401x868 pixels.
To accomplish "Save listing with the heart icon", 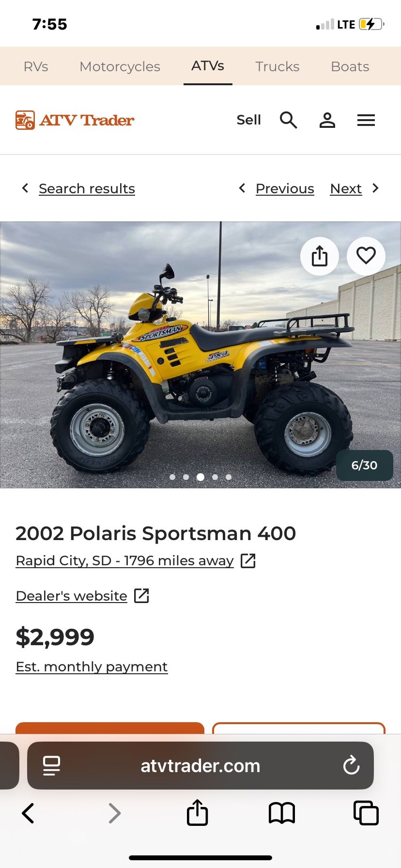I will (x=366, y=256).
